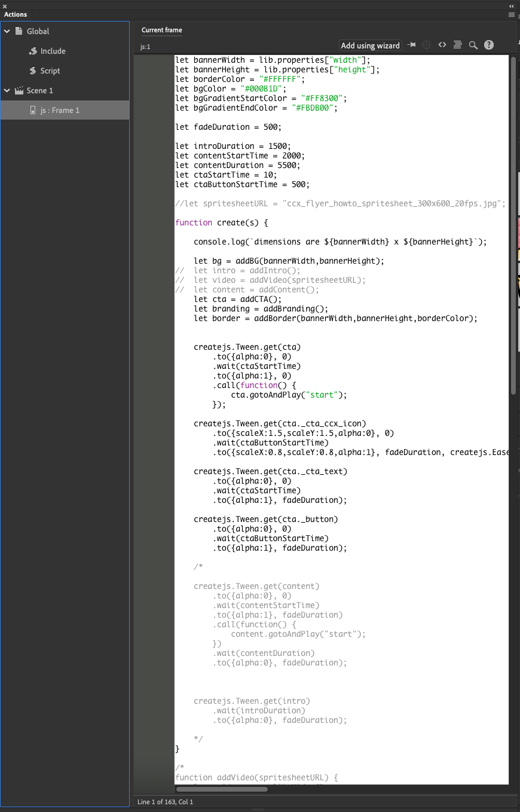Collapse the Scene 1 tree node
The width and height of the screenshot is (520, 812).
pos(7,90)
